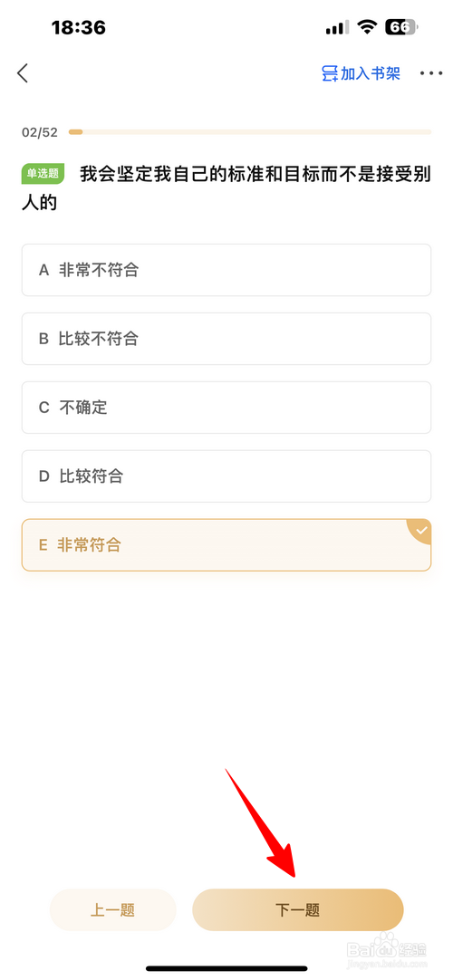Tap the battery indicator icon
This screenshot has width=453, height=980.
click(x=401, y=27)
